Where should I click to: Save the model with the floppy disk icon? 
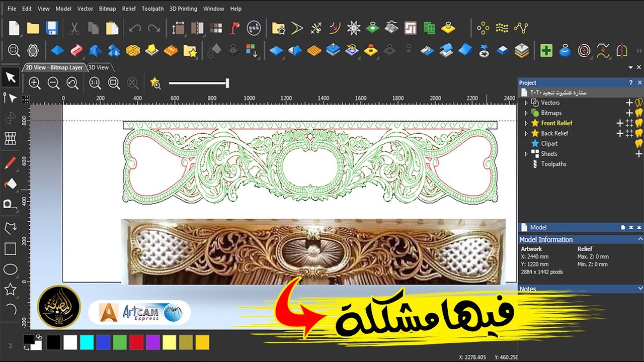(51, 28)
